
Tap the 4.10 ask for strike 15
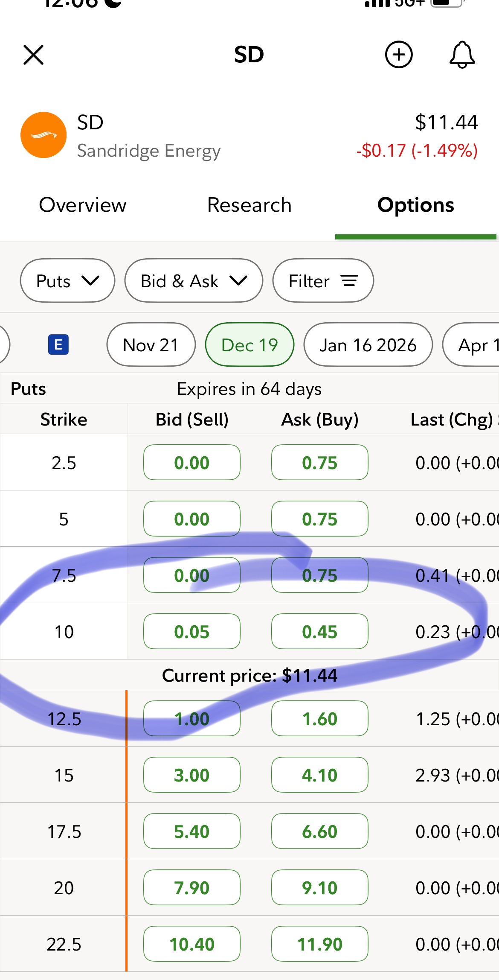pos(320,775)
